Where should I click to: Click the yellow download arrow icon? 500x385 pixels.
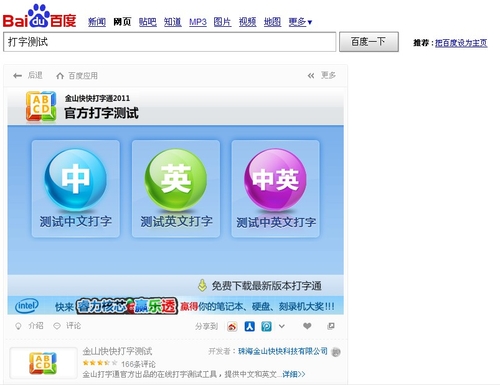click(202, 285)
